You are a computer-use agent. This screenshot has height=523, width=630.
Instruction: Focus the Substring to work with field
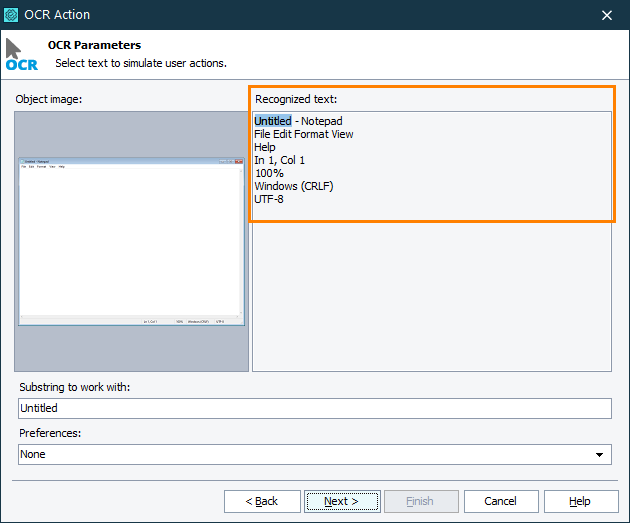pos(315,408)
